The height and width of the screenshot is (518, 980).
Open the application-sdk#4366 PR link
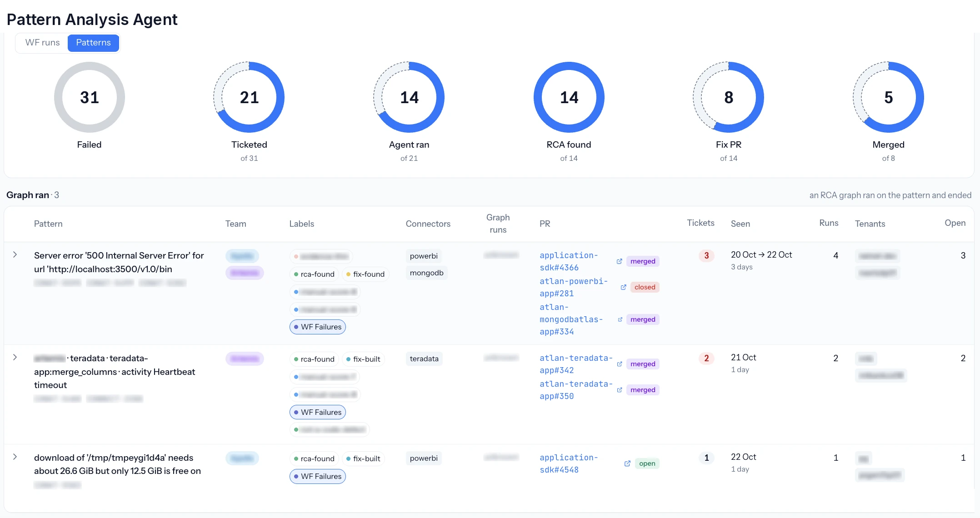coord(569,261)
